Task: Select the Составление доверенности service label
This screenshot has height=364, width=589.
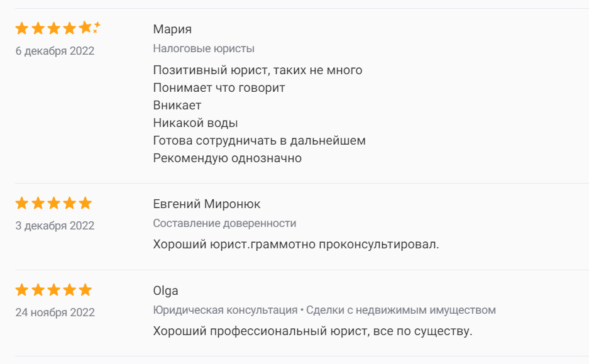Action: tap(224, 223)
